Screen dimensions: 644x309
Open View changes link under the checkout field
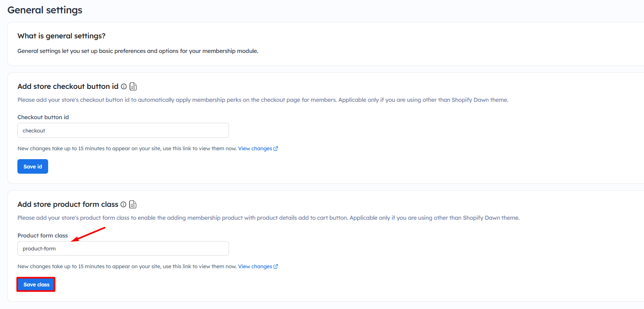255,149
